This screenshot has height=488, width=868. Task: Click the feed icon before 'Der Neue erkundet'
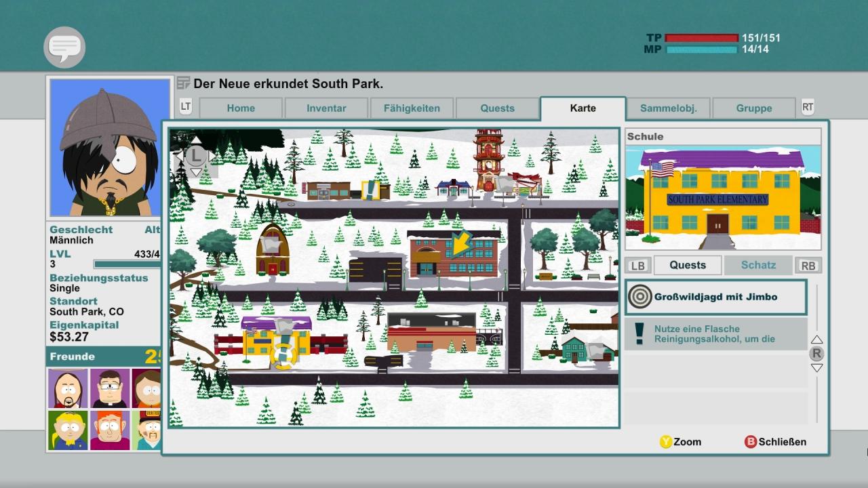coord(183,83)
